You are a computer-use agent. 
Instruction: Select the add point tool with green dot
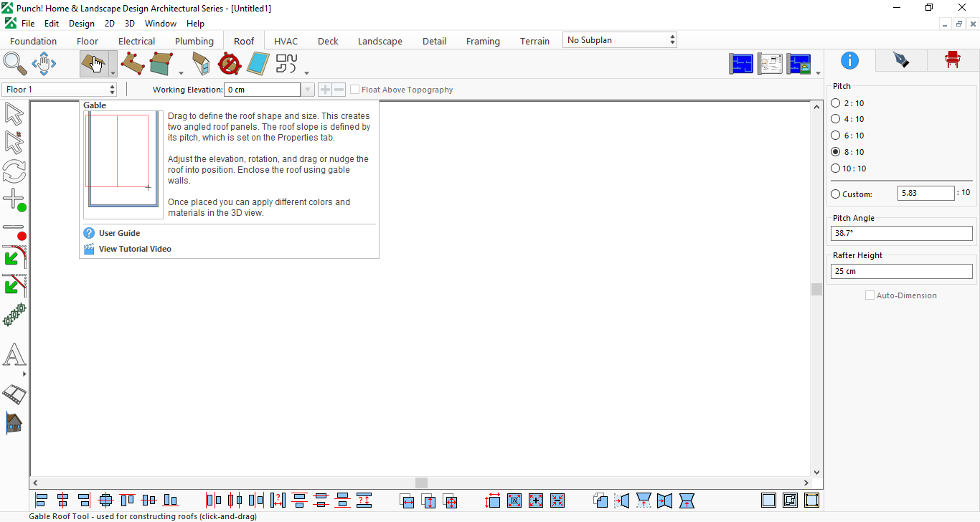[14, 200]
